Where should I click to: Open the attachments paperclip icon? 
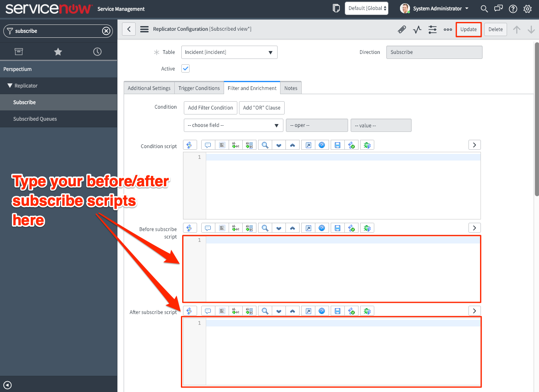[x=402, y=29]
